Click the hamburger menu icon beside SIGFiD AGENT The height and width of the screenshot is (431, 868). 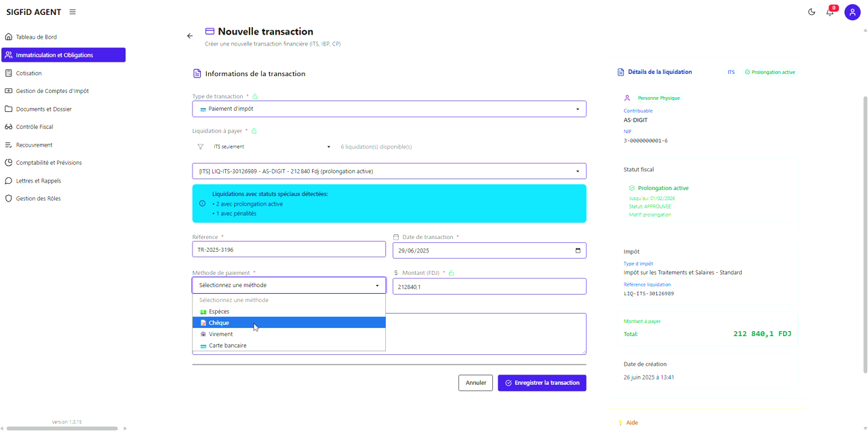[x=73, y=12]
